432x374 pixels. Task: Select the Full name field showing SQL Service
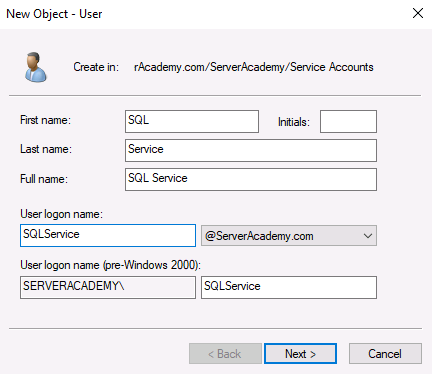251,179
